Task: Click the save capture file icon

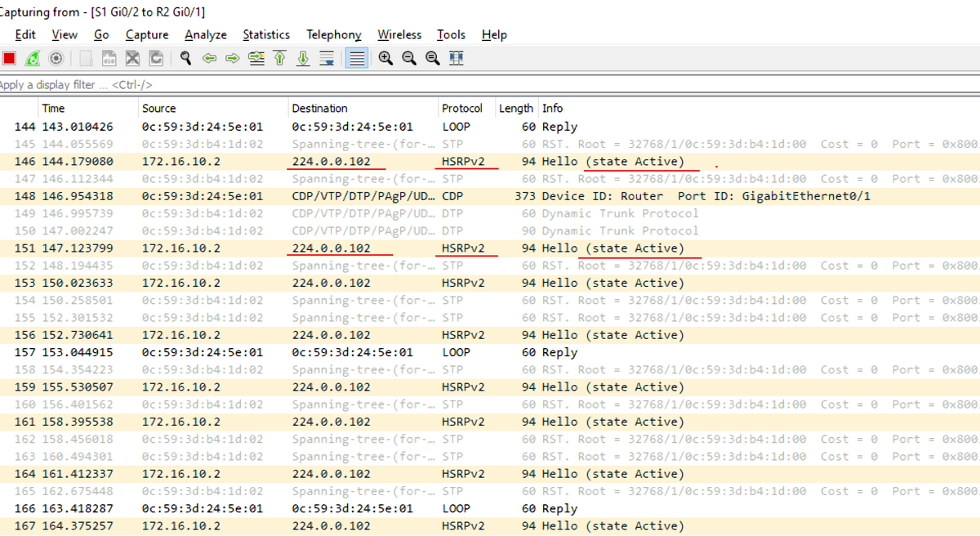Action: pyautogui.click(x=109, y=59)
